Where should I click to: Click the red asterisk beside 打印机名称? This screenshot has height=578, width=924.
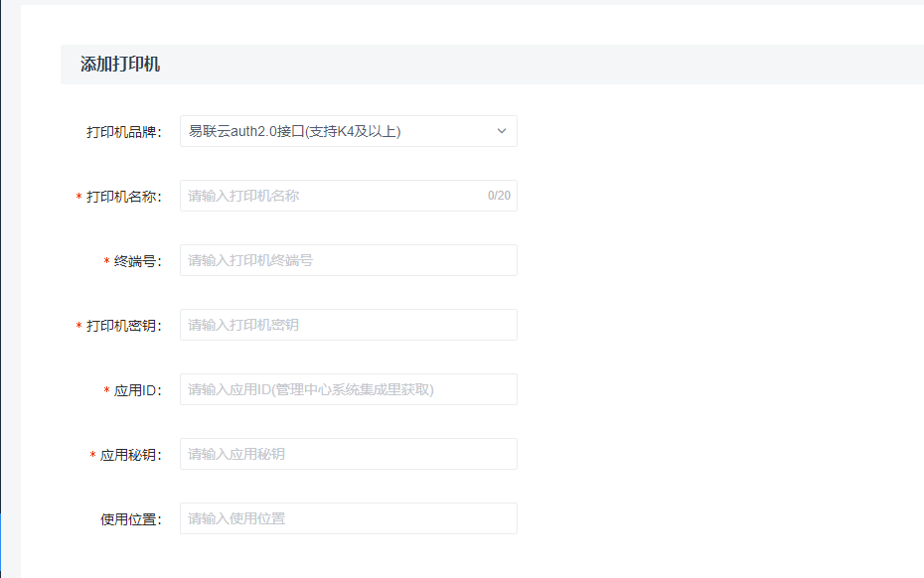pos(79,198)
